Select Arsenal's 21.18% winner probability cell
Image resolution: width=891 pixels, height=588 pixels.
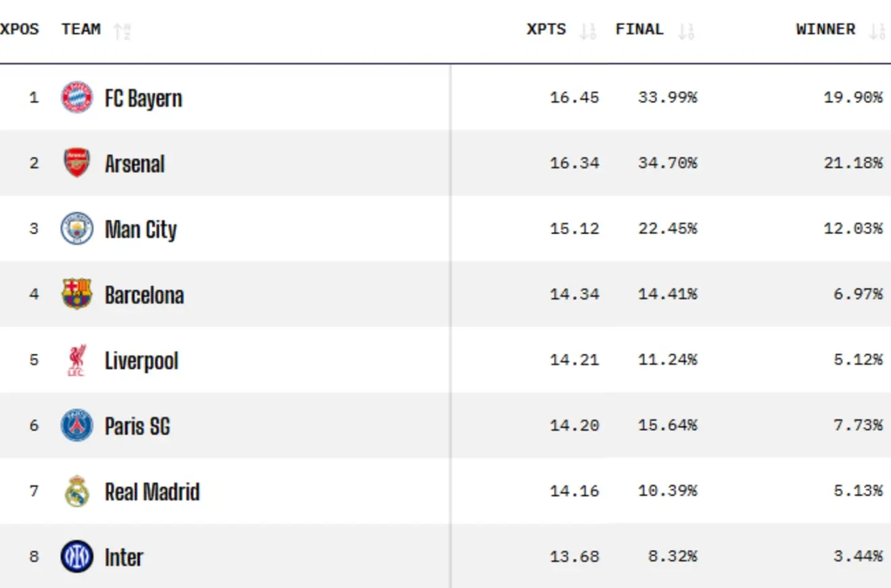(x=853, y=163)
